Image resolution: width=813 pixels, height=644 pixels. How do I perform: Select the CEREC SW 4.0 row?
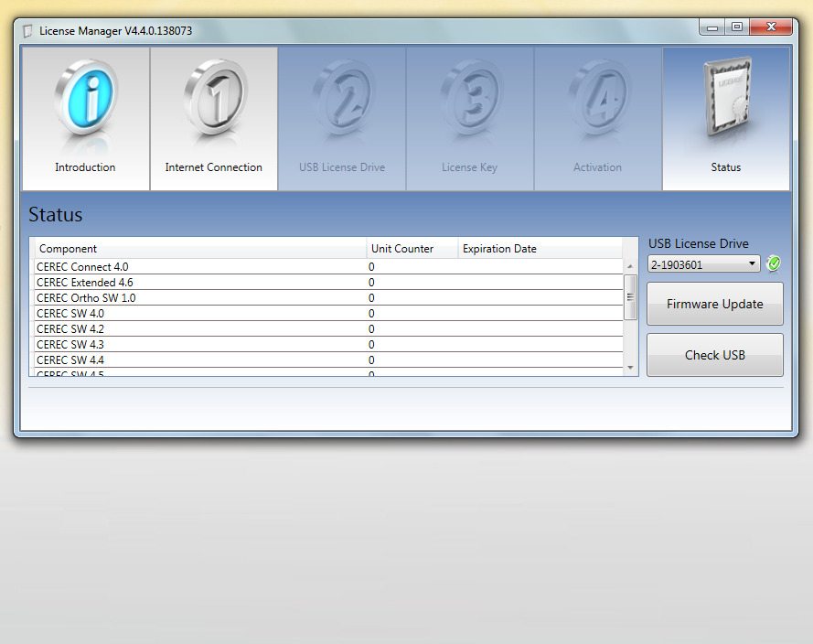[x=328, y=313]
